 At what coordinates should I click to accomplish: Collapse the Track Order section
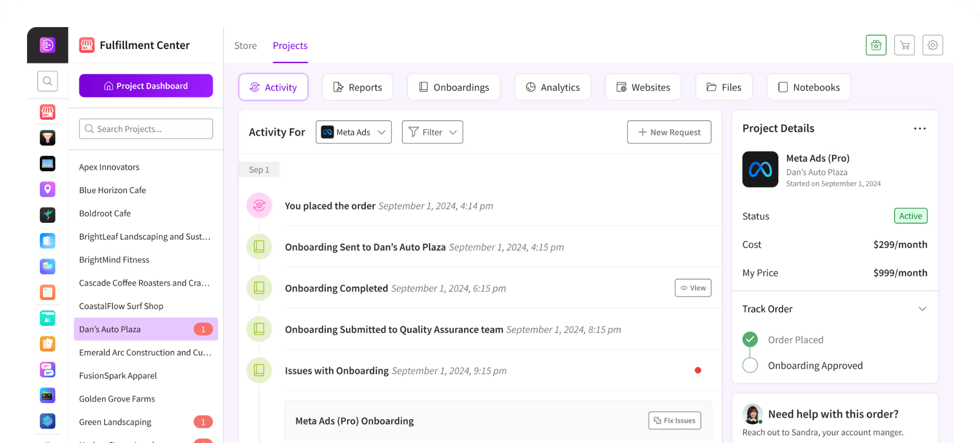(x=922, y=309)
